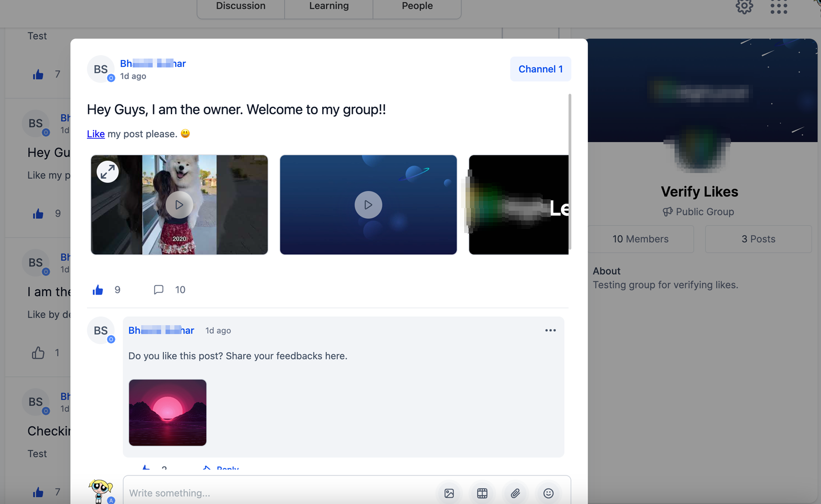Viewport: 821px width, 504px height.
Task: Like the post using thumbs-up beside 9
Action: point(98,290)
